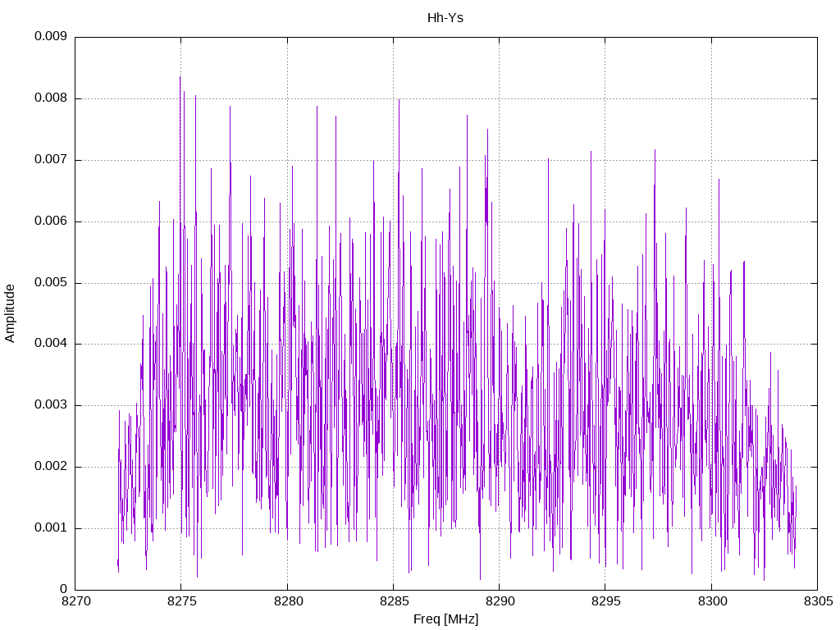Select the 8270 x-axis tick label

pos(76,601)
